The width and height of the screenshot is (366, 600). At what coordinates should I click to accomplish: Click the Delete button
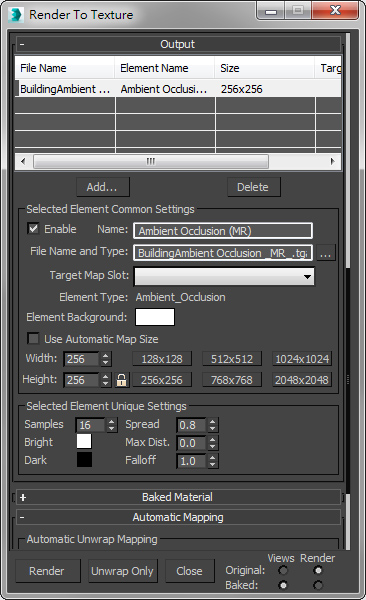pyautogui.click(x=253, y=187)
